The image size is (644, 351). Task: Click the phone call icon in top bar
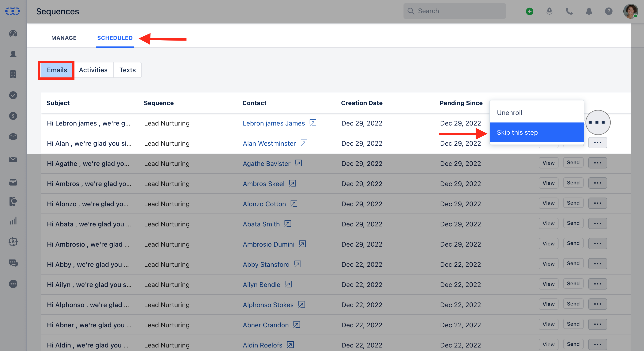(569, 11)
